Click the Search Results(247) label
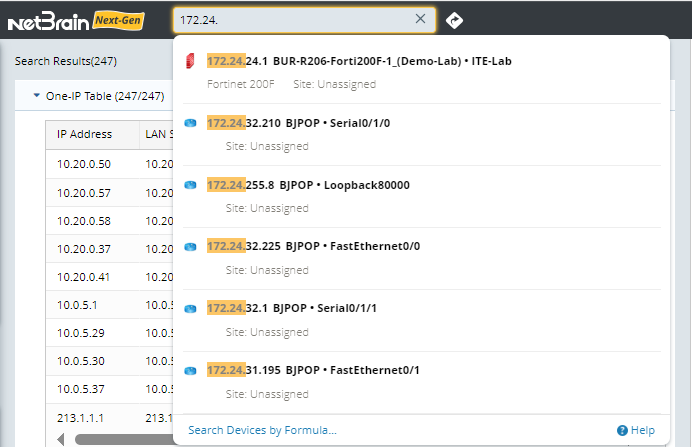This screenshot has height=447, width=692. coord(66,61)
